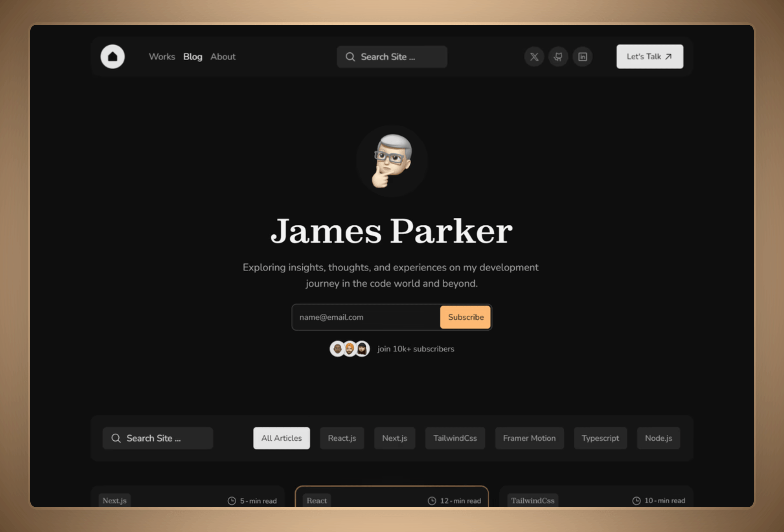784x532 pixels.
Task: Click the email input field
Action: (x=365, y=316)
